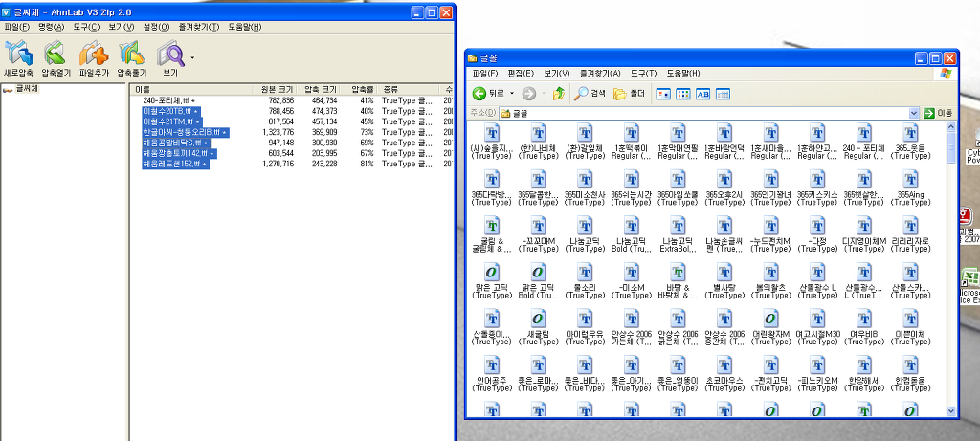Switch Fonts window to large icons view
The height and width of the screenshot is (441, 980).
click(662, 94)
